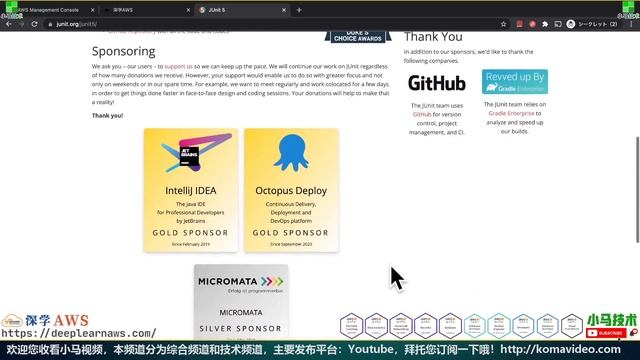Click the Duke's Choice Awards banner
The image size is (640, 360).
coord(358,37)
